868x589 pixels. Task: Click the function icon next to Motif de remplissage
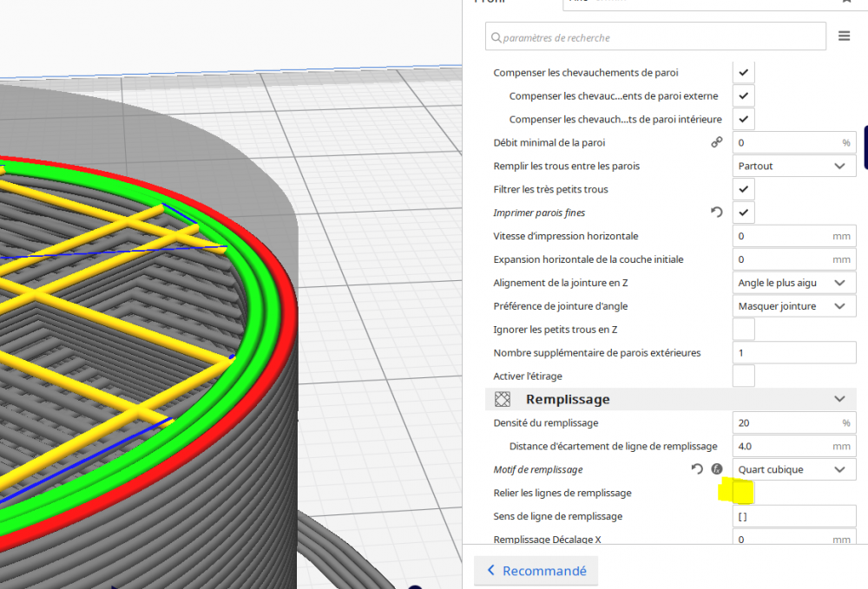point(717,469)
